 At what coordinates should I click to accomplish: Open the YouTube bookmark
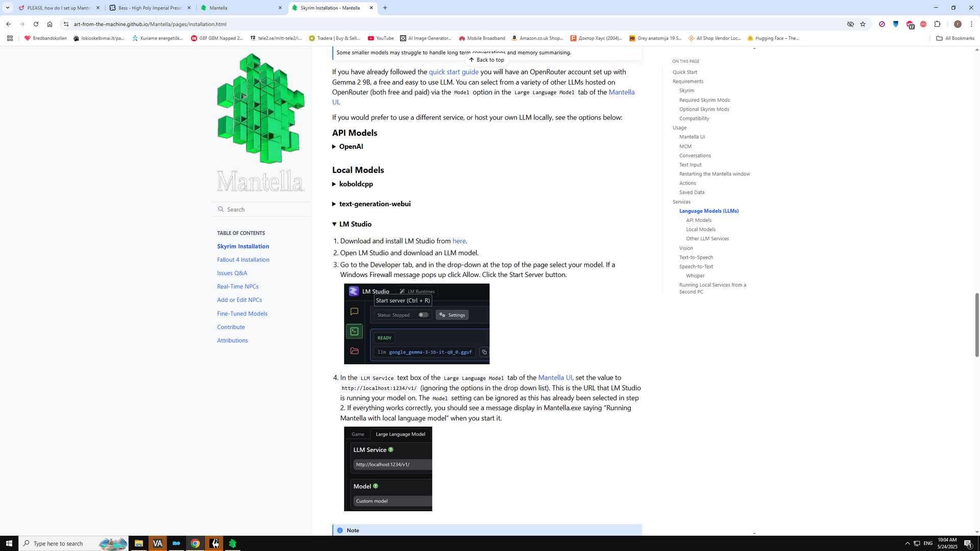point(381,38)
